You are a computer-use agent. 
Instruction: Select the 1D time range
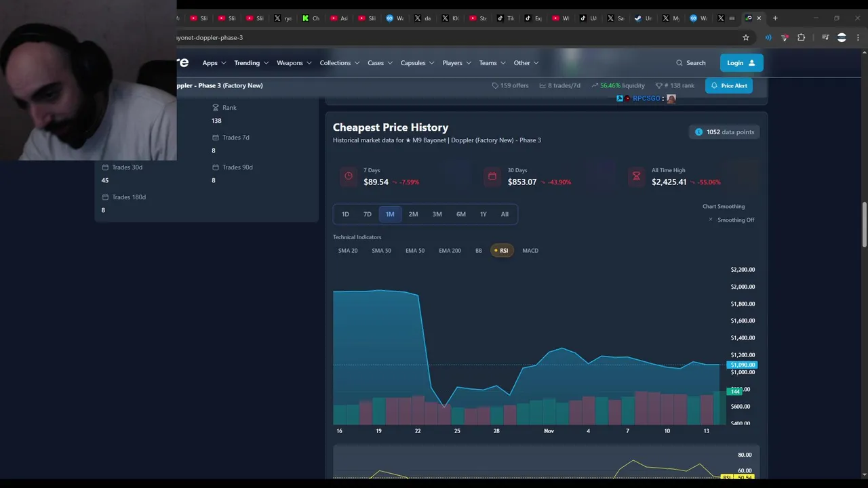[345, 214]
